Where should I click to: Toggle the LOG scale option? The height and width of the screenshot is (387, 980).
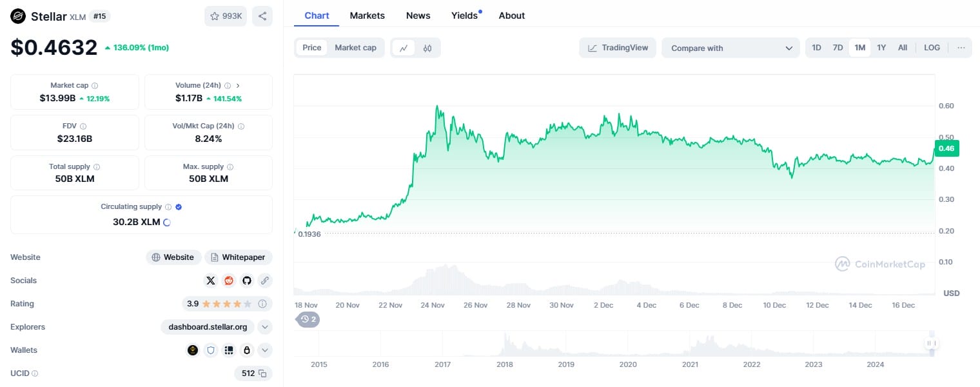932,48
